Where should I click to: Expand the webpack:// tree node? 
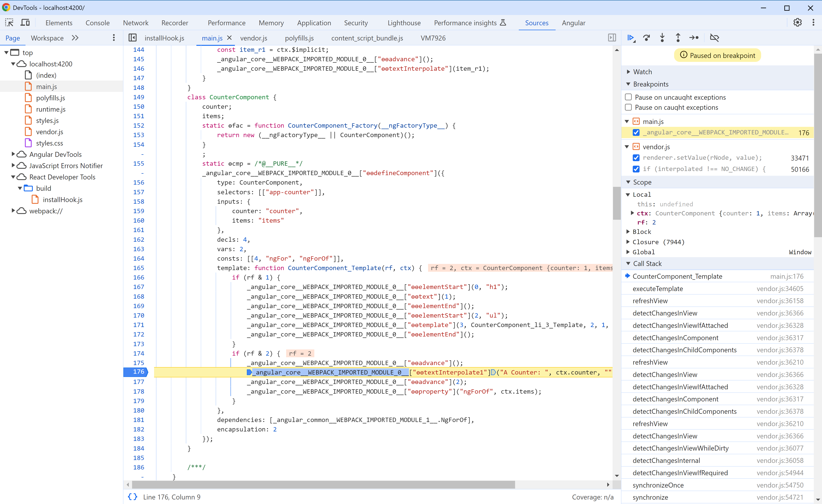click(13, 210)
